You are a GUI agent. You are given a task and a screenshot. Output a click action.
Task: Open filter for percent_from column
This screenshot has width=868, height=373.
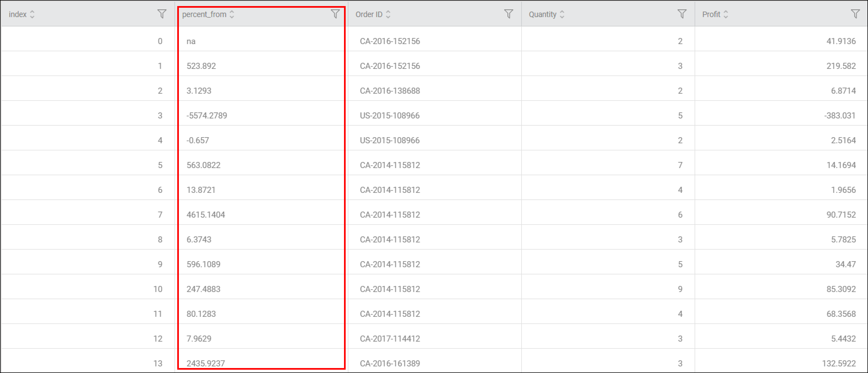point(335,14)
